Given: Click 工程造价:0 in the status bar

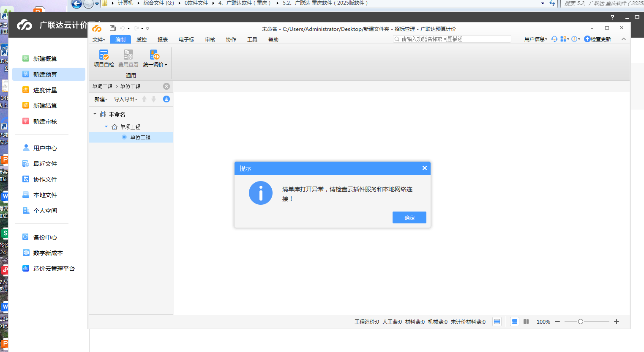Looking at the screenshot, I should pos(367,322).
